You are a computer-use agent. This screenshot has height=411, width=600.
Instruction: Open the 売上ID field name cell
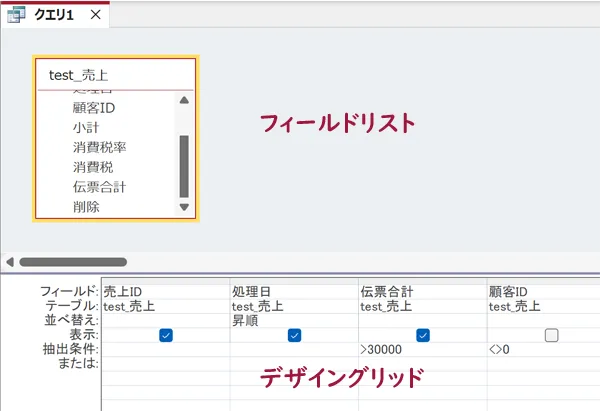165,292
